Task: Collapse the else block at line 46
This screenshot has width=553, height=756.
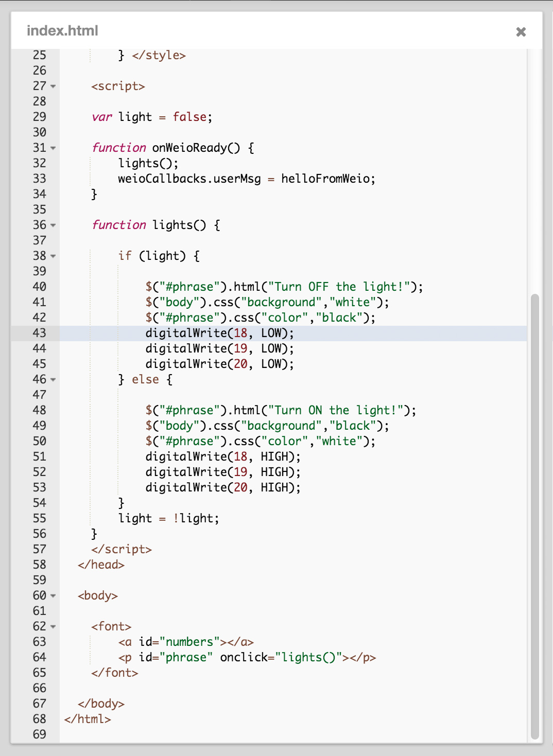Action: click(x=53, y=380)
